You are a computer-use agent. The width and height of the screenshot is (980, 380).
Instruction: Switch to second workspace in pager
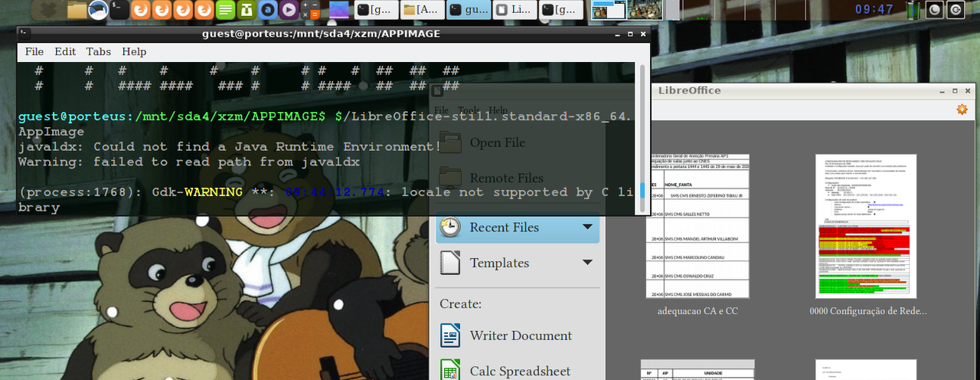coord(645,10)
